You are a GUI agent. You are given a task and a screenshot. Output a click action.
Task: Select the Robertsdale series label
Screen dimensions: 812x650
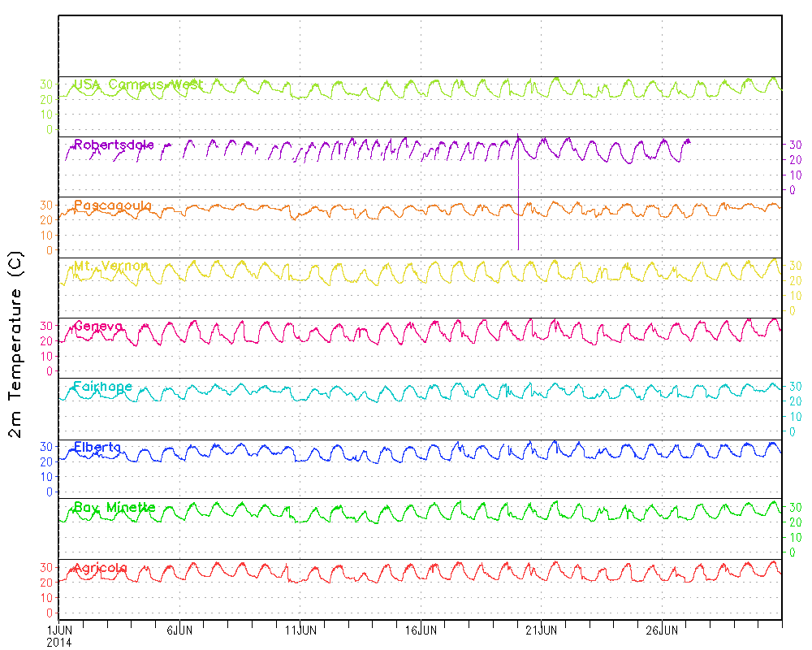[114, 145]
